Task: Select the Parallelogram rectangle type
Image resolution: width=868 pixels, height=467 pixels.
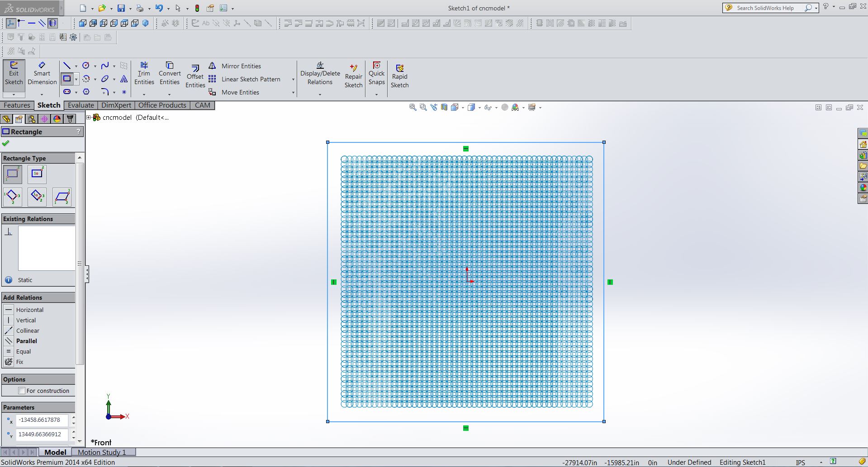Action: [x=62, y=197]
